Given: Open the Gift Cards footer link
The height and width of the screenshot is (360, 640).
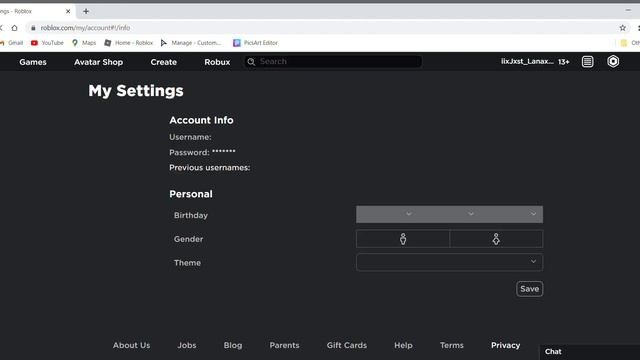Looking at the screenshot, I should 347,345.
